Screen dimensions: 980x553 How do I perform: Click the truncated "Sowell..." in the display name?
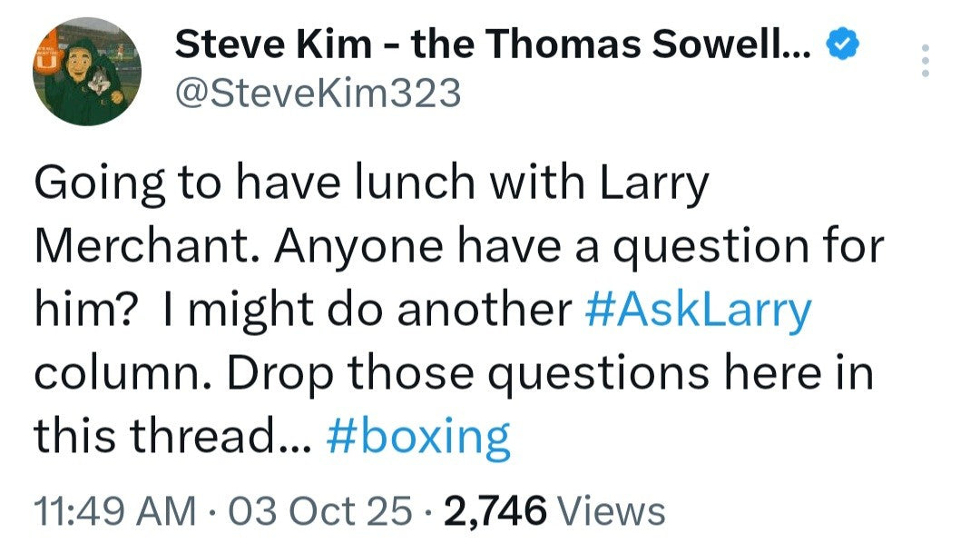pos(733,44)
